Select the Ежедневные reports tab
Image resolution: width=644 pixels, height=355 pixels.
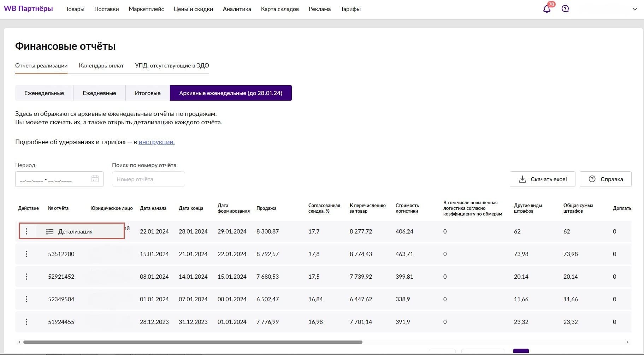click(99, 93)
